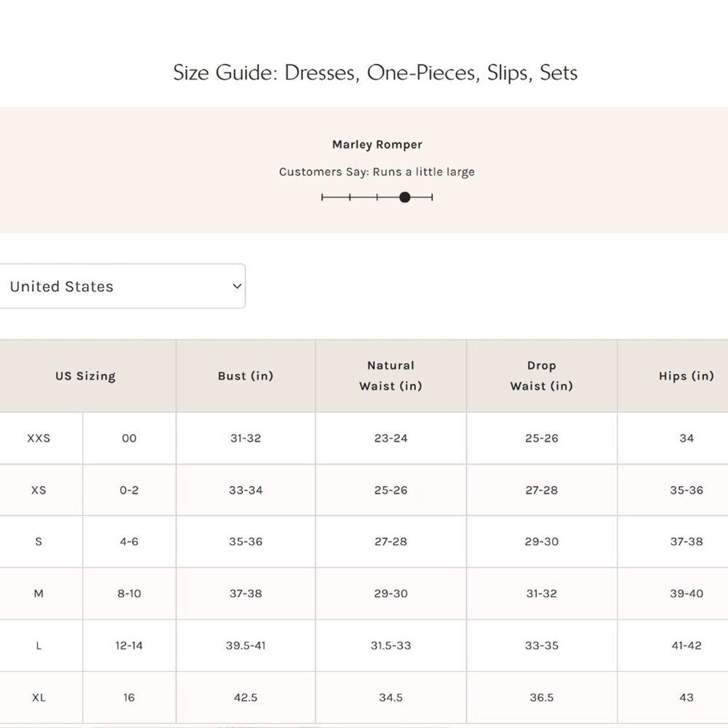Click the Drop Waist (in) header
728x728 pixels.
coord(541,376)
